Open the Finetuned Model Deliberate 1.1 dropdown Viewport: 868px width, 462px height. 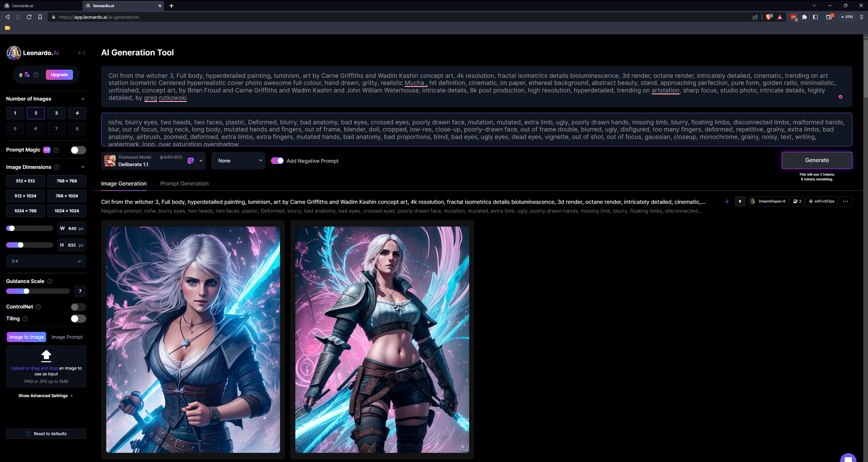point(153,161)
